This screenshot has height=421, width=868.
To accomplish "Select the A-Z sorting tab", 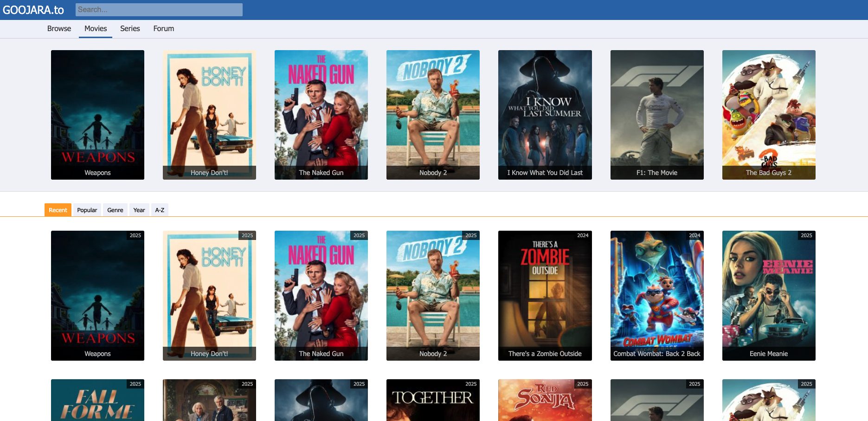I will (160, 210).
